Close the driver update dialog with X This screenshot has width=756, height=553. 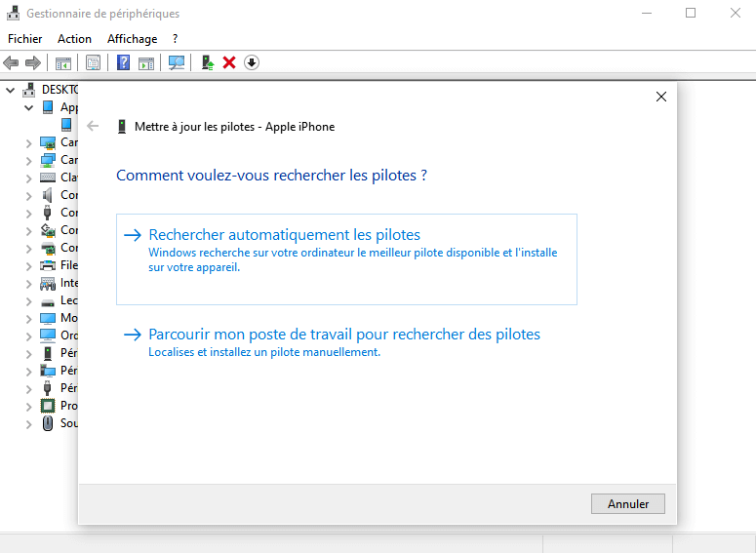coord(661,97)
